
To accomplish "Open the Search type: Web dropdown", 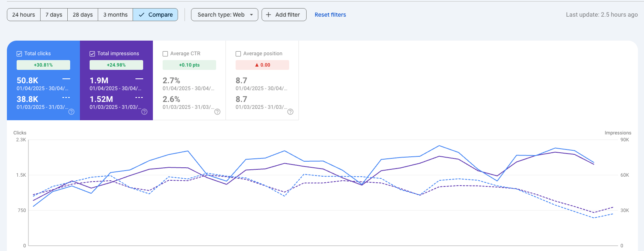I will pos(221,15).
